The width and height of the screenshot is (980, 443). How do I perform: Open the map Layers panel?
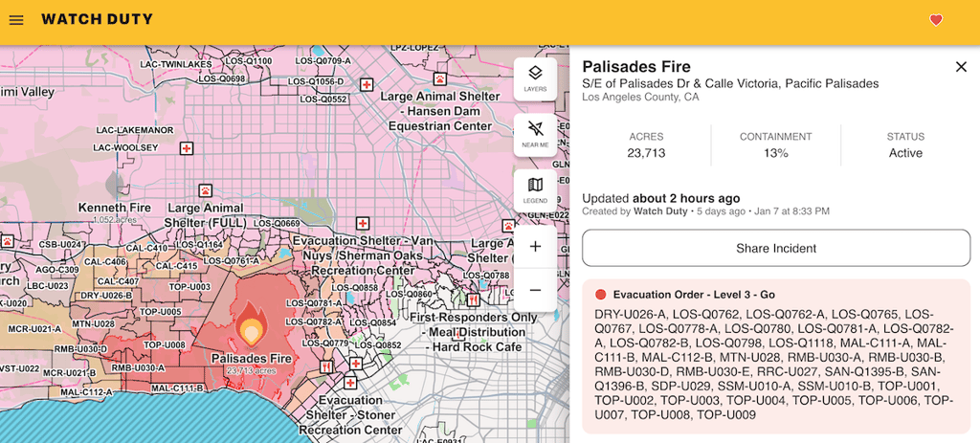point(535,78)
